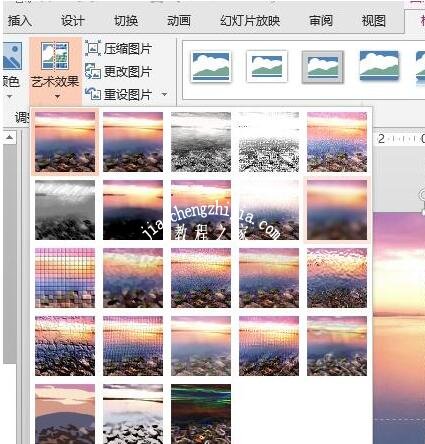The width and height of the screenshot is (425, 444).
Task: Select the chalk sketch effect, last in first row
Action: [x=337, y=142]
